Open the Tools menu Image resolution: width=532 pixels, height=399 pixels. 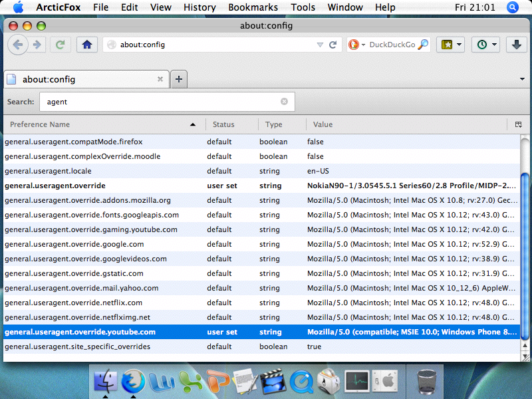point(303,7)
